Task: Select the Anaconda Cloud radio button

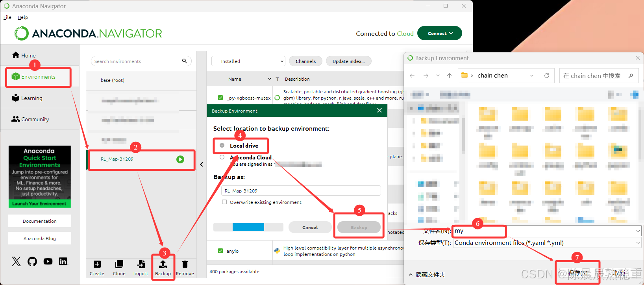Action: [x=222, y=157]
